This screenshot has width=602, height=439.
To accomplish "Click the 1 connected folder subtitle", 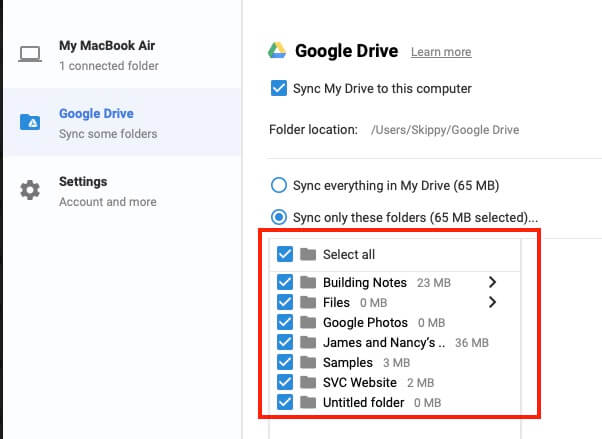I will pos(109,66).
